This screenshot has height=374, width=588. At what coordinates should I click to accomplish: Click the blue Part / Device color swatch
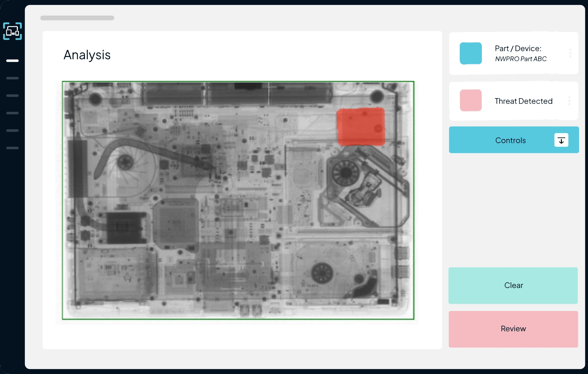point(471,53)
